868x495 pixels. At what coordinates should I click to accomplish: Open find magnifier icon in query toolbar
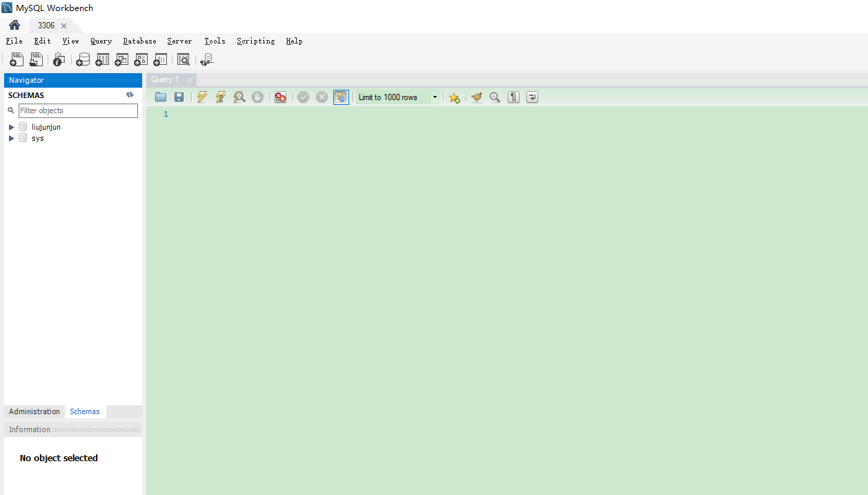click(x=495, y=97)
